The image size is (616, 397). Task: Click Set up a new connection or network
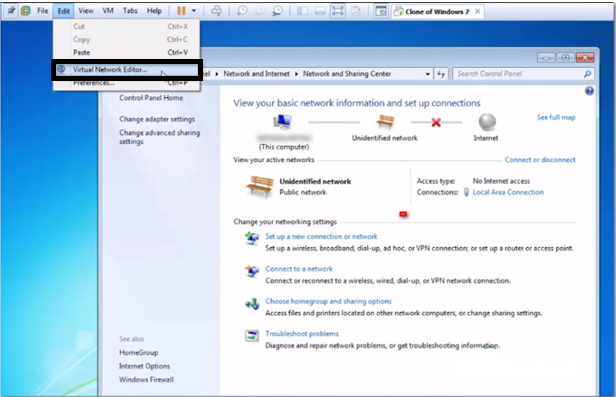pyautogui.click(x=321, y=236)
